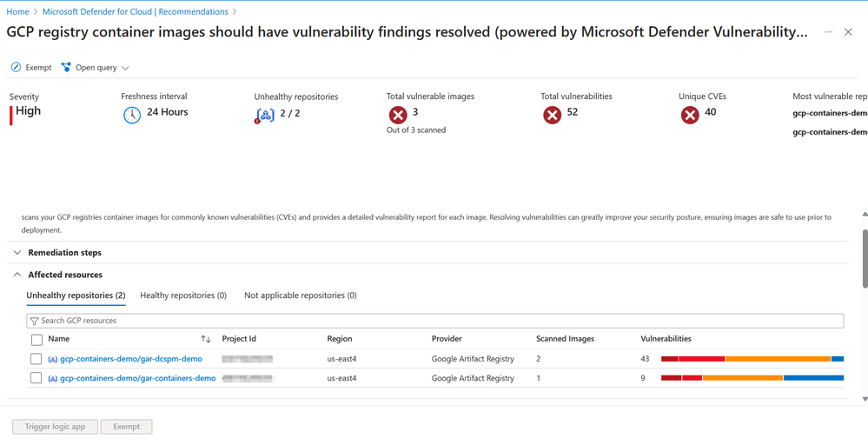The width and height of the screenshot is (868, 445).
Task: Click the Freshness interval clock icon
Action: [132, 115]
